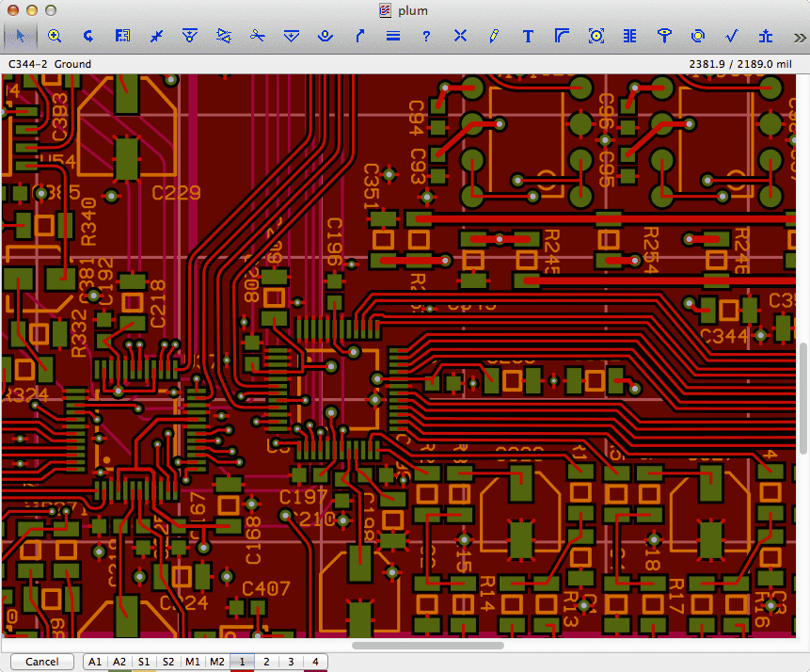Click the vertical scrollbar thumb
Image resolution: width=810 pixels, height=672 pixels.
tap(803, 398)
